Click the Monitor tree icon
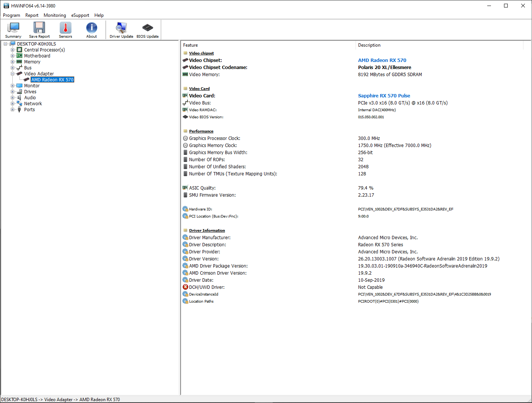Screen dimensions: 532x403 [x=19, y=85]
